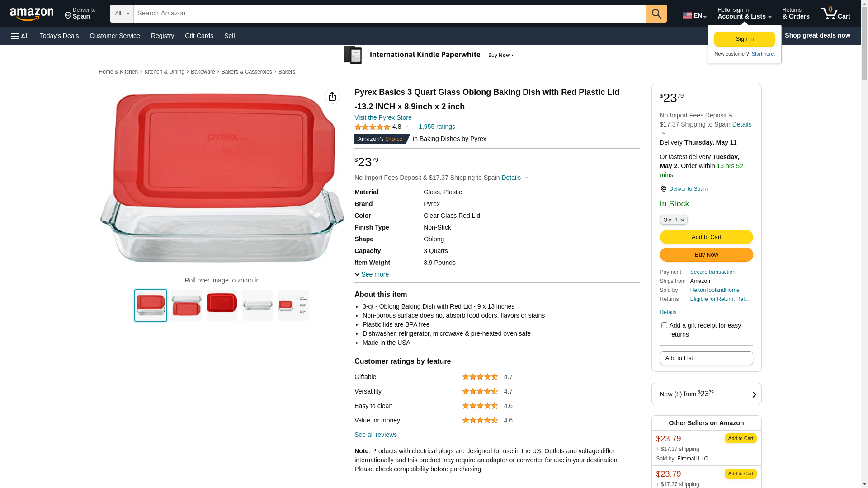868x488 pixels.
Task: Open the Visit the Pyrex Store link
Action: tap(383, 117)
